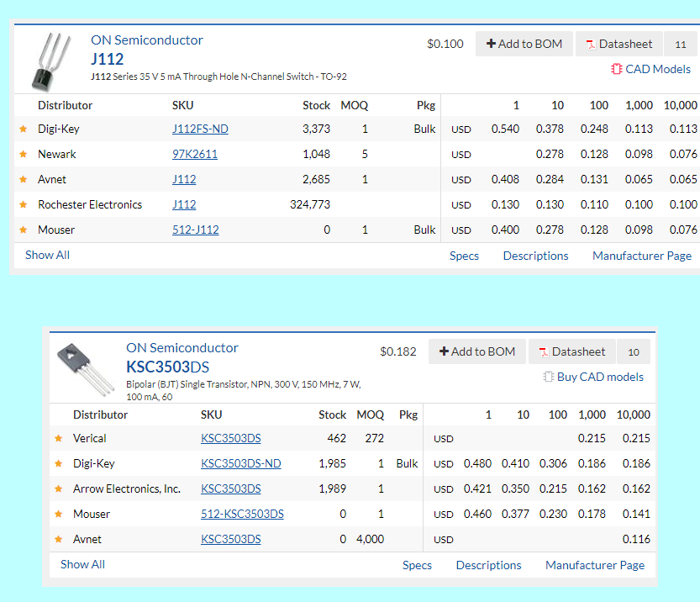Open ON Semiconductor link above KSC3503DS

point(182,348)
